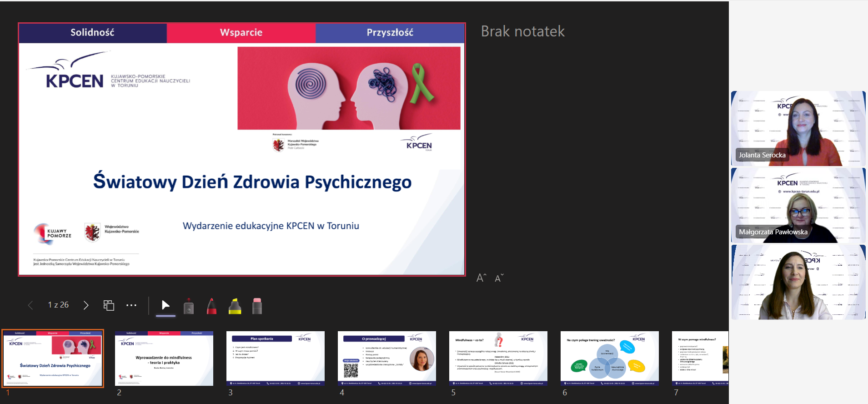Open slide 4 O prowadzącej thumbnail
The width and height of the screenshot is (868, 404).
pyautogui.click(x=387, y=359)
